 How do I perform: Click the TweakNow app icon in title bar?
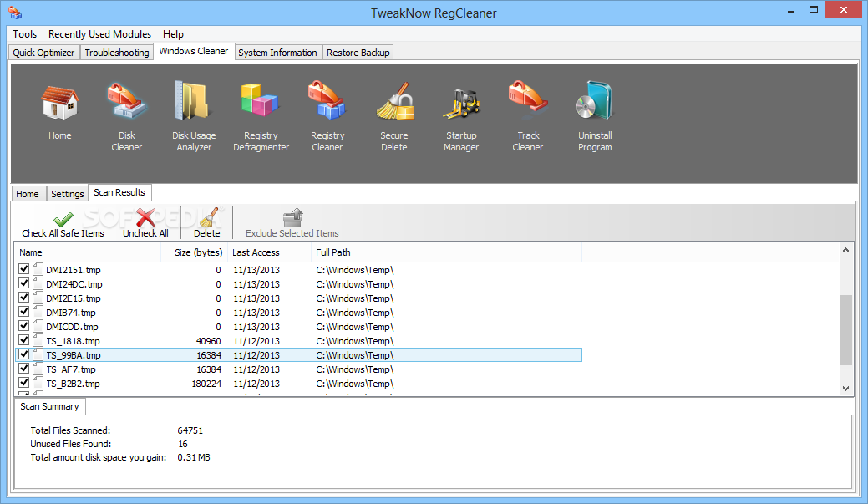(15, 13)
